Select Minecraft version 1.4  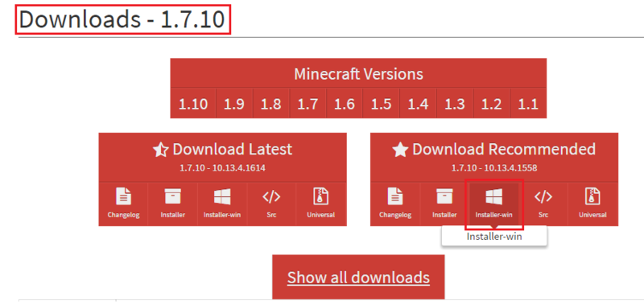tap(418, 104)
